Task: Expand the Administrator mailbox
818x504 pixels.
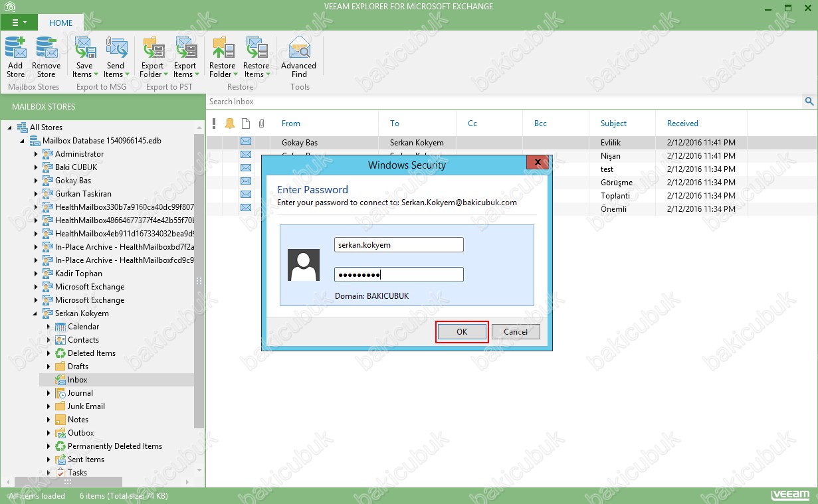Action: point(36,154)
